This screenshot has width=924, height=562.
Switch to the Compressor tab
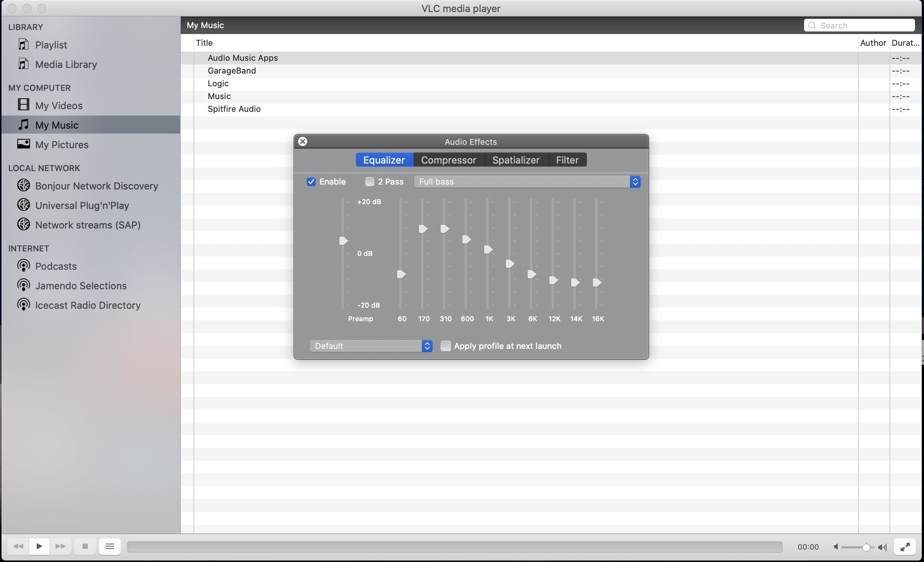tap(448, 159)
